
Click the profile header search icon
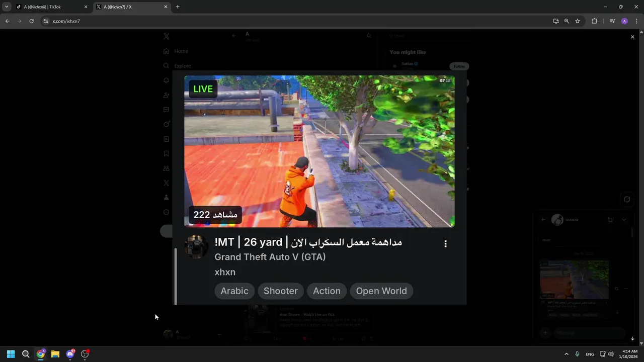click(x=369, y=36)
